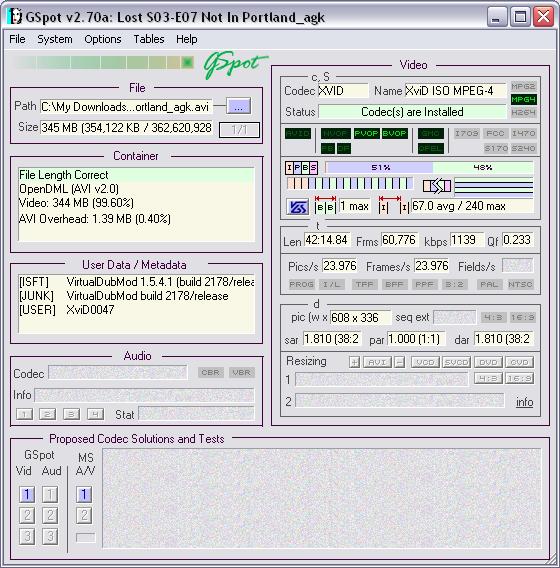This screenshot has width=560, height=568.
Task: Select audio stream button 4
Action: click(x=95, y=414)
